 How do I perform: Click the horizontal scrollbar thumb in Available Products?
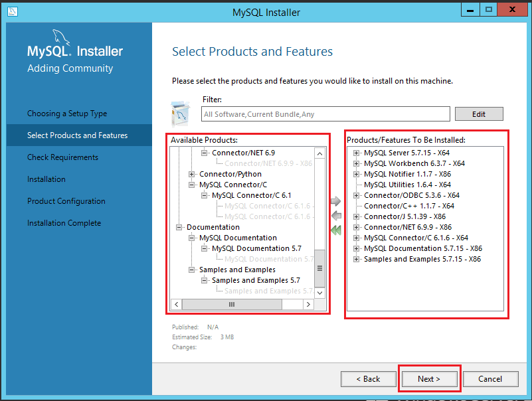pyautogui.click(x=232, y=304)
